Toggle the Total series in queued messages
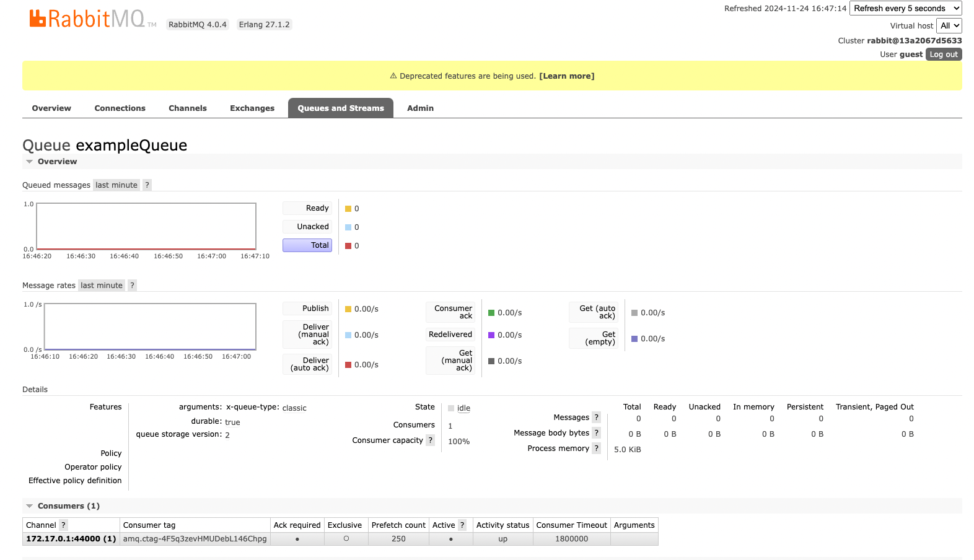This screenshot has width=974, height=560. 307,245
